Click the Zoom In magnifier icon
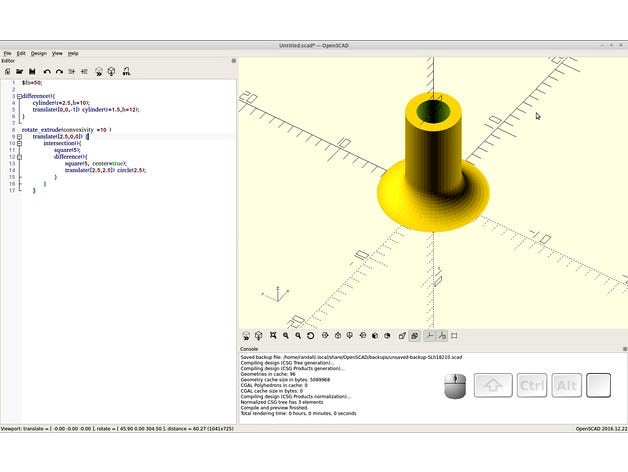Viewport: 628px width, 472px height. (286, 336)
